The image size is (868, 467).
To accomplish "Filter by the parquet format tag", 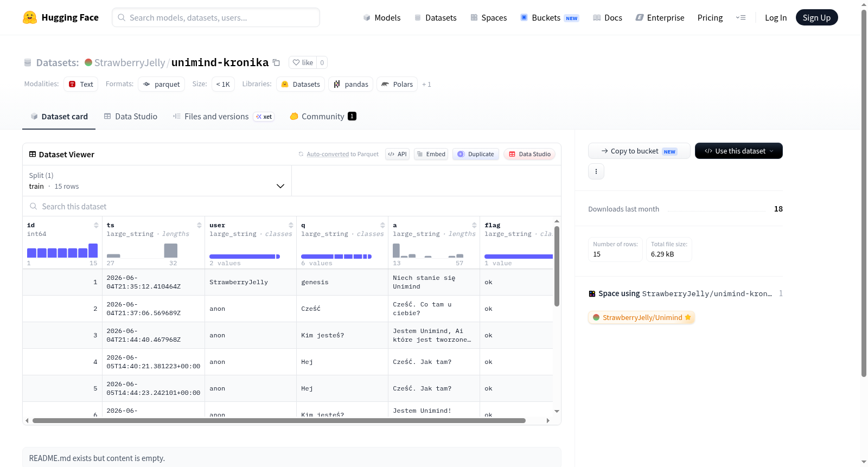I will [162, 84].
